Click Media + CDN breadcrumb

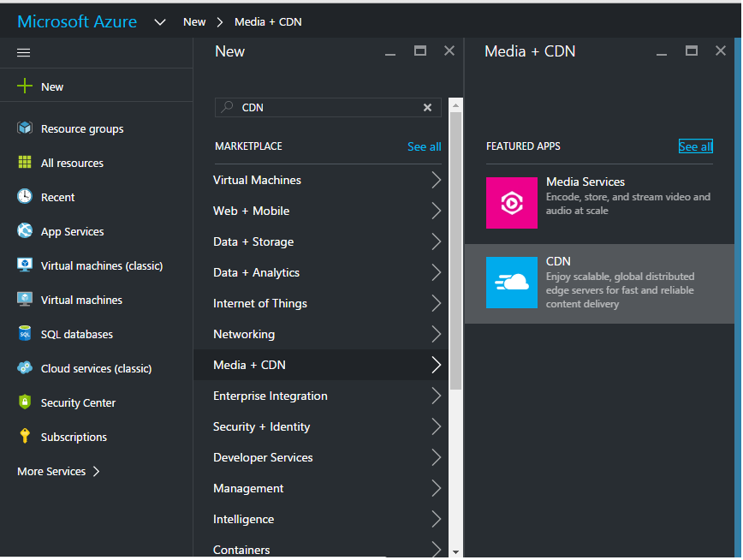click(x=268, y=22)
